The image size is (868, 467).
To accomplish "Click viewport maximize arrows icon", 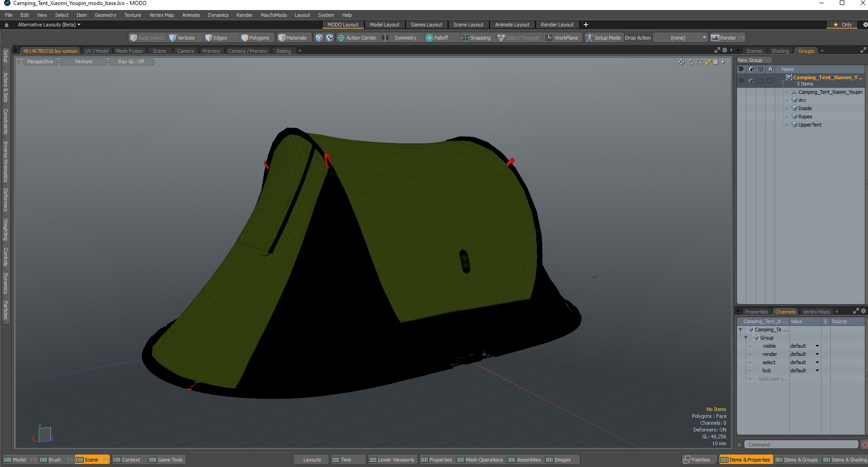I will coord(708,62).
